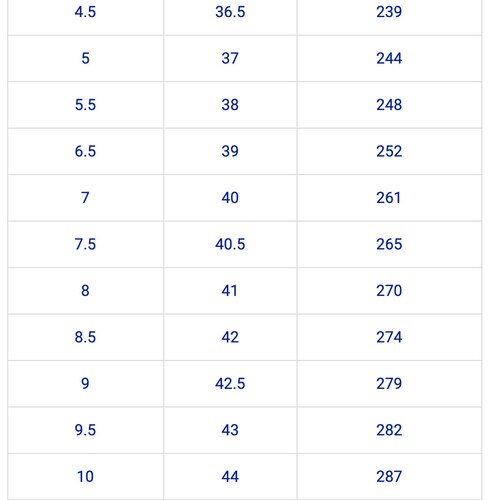Viewport: 500px width, 500px height.
Task: Click the 6.5 size cell
Action: click(85, 151)
